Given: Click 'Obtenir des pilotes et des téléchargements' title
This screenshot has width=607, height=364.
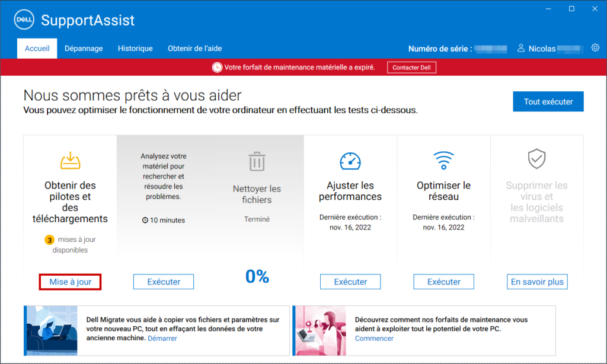Looking at the screenshot, I should coord(70,202).
